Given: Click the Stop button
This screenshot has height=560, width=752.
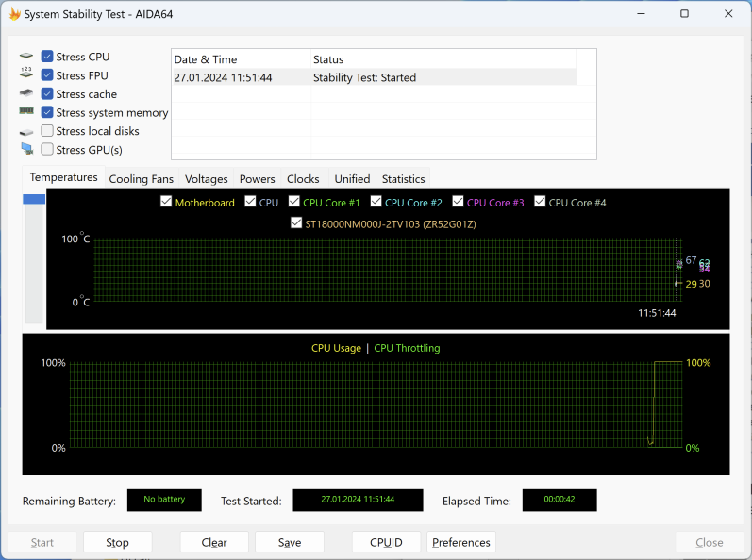Looking at the screenshot, I should pyautogui.click(x=118, y=542).
